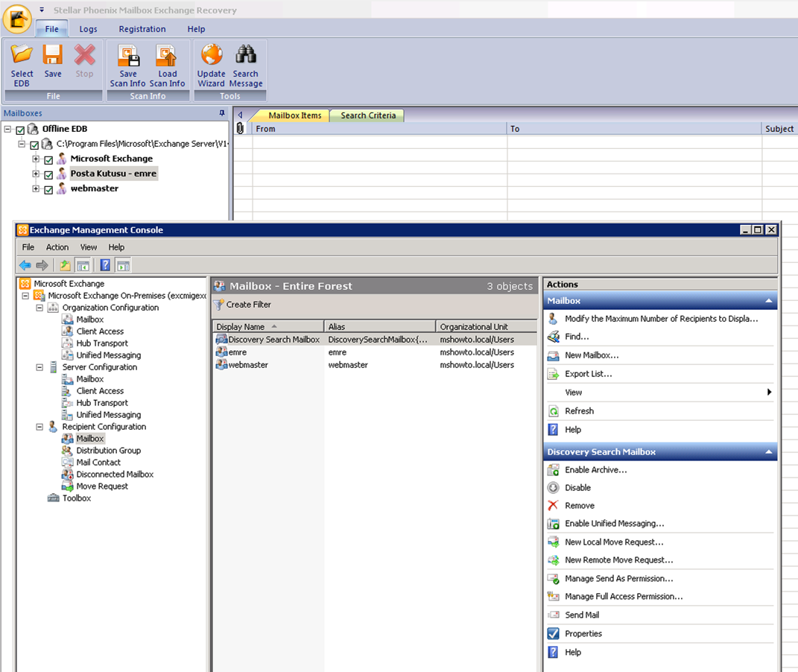Click Manage Full Access Permission link
The width and height of the screenshot is (798, 672).
624,597
